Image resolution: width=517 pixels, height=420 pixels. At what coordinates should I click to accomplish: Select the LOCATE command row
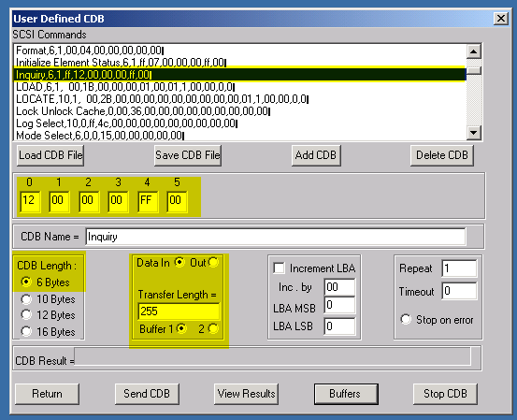point(239,99)
